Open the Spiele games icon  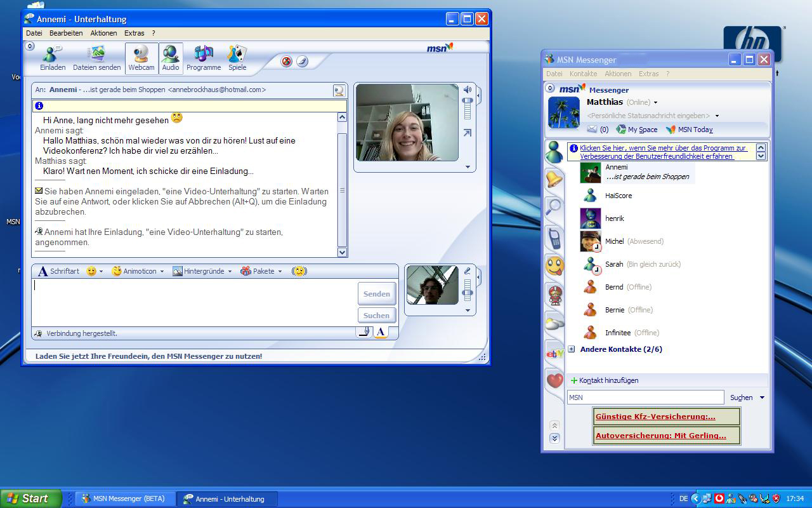[x=237, y=58]
